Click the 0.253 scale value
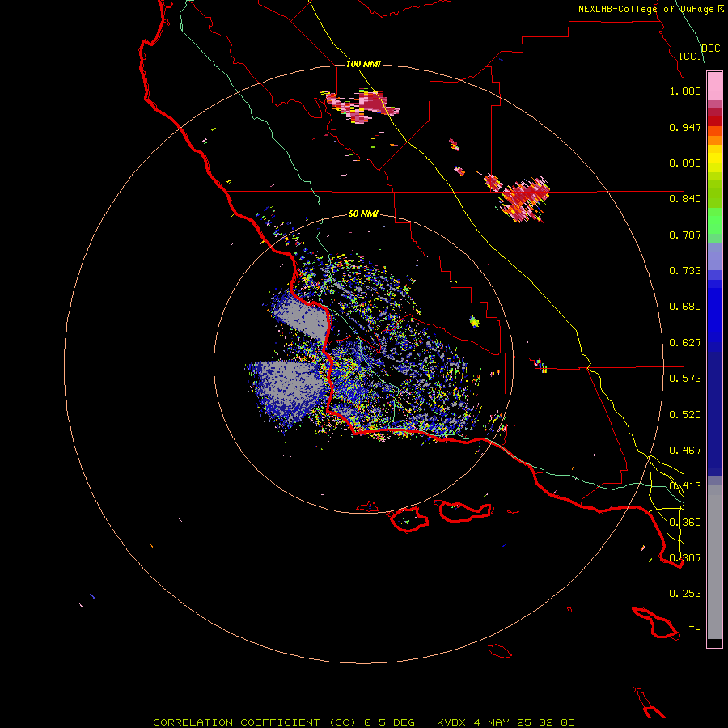The width and height of the screenshot is (728, 728). point(685,594)
